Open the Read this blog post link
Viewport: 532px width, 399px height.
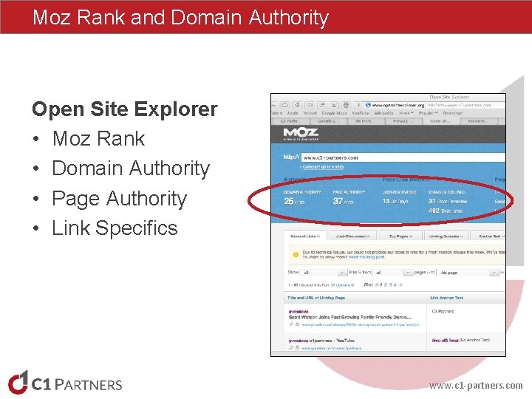point(366,257)
